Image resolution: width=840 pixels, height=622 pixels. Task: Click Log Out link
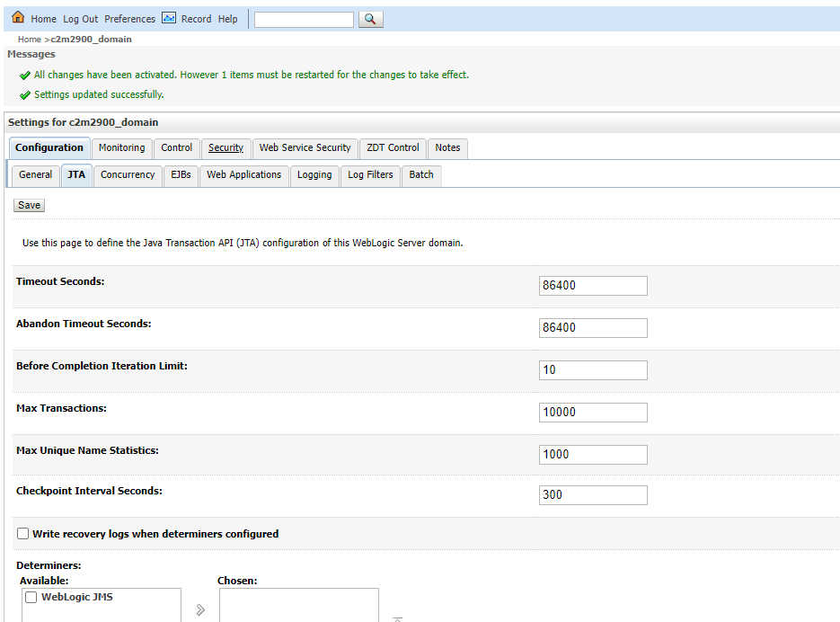[80, 19]
